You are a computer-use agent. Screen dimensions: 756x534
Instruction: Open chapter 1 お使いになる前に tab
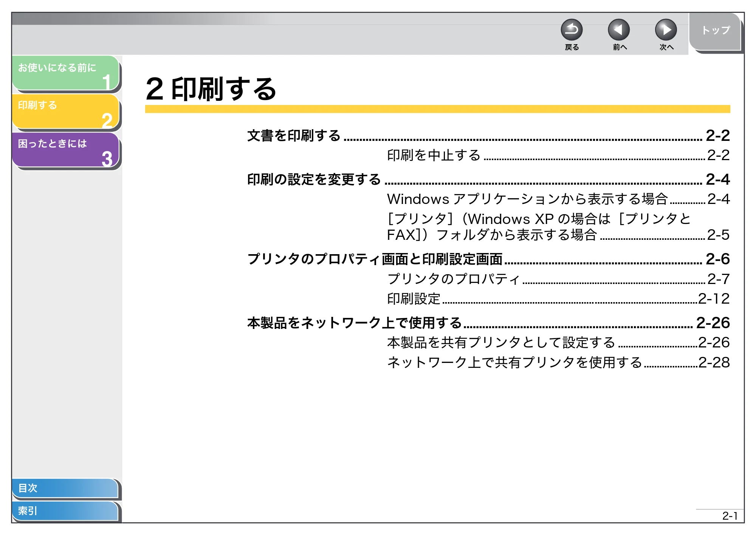(x=66, y=73)
